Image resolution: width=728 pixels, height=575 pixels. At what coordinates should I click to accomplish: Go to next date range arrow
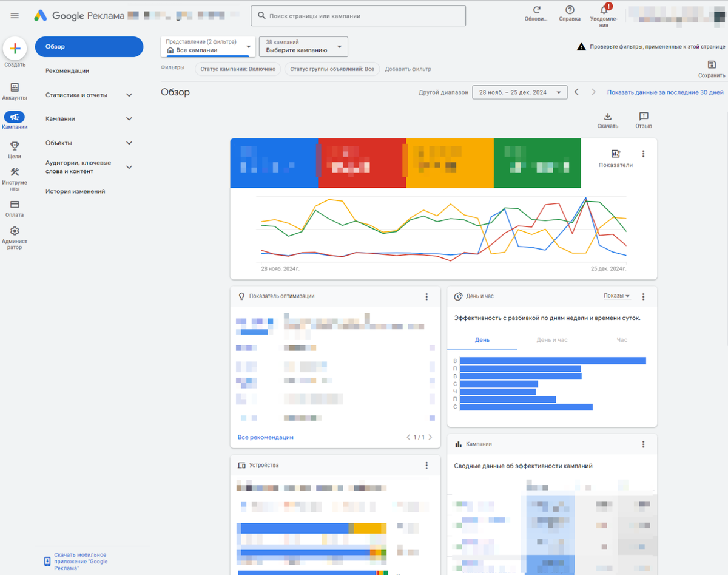coord(594,92)
